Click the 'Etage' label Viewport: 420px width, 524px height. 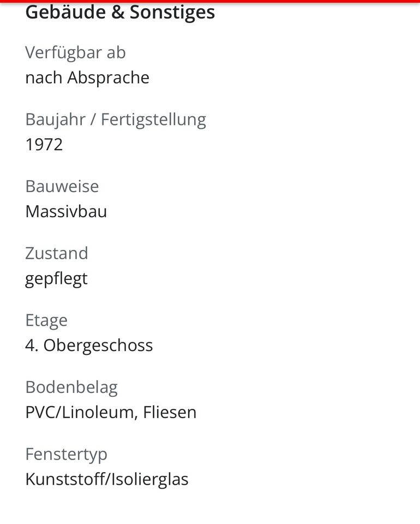[x=46, y=320]
